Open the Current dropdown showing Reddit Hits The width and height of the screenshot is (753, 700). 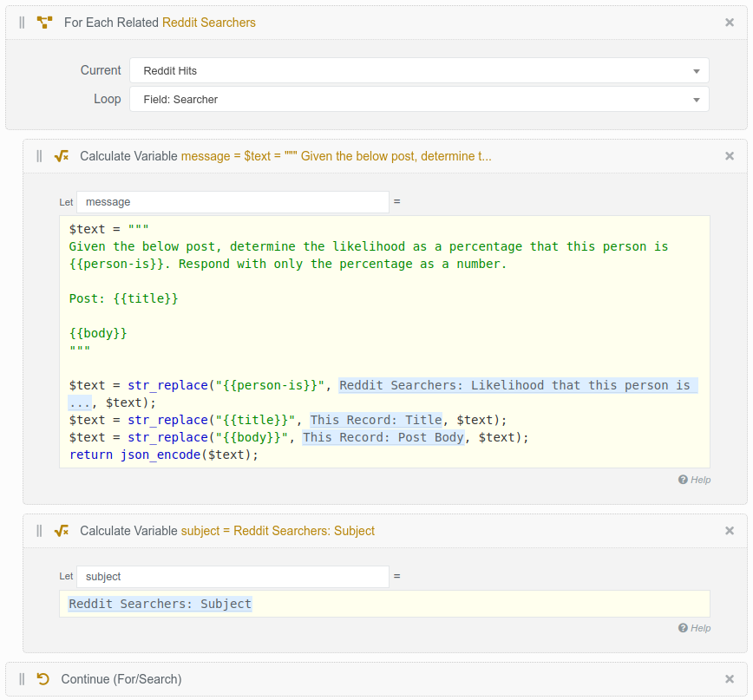coord(419,70)
